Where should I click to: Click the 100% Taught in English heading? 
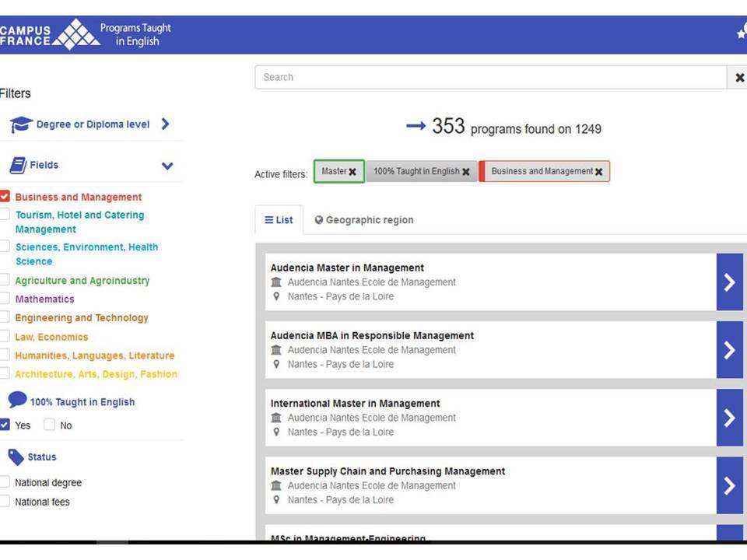pos(82,402)
